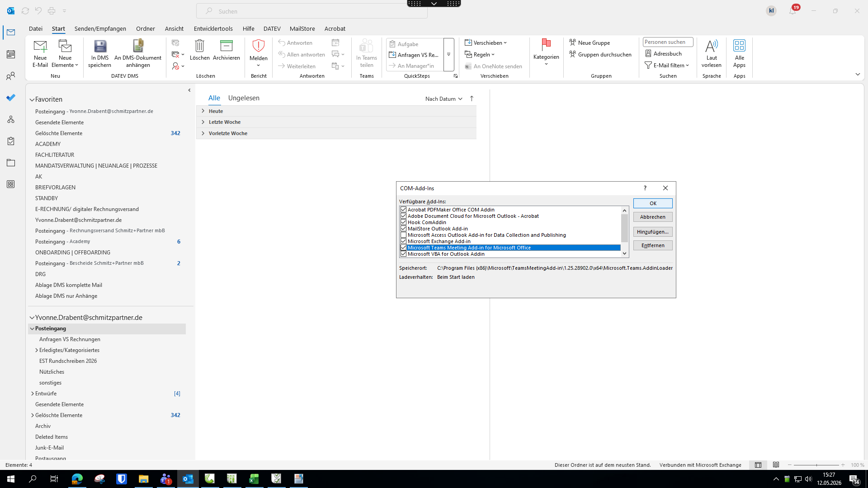Toggle Adobe Document Cloud add-in checkbox
Viewport: 868px width, 488px height.
tap(403, 216)
